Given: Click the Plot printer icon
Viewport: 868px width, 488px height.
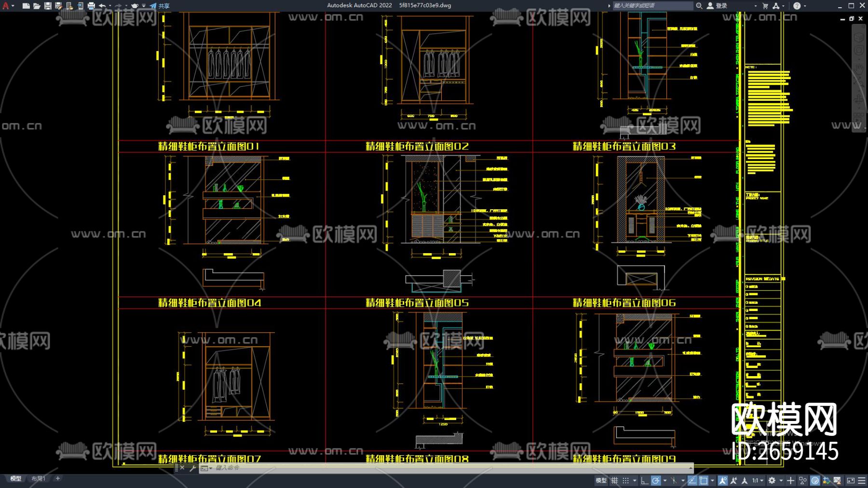Looking at the screenshot, I should click(91, 6).
